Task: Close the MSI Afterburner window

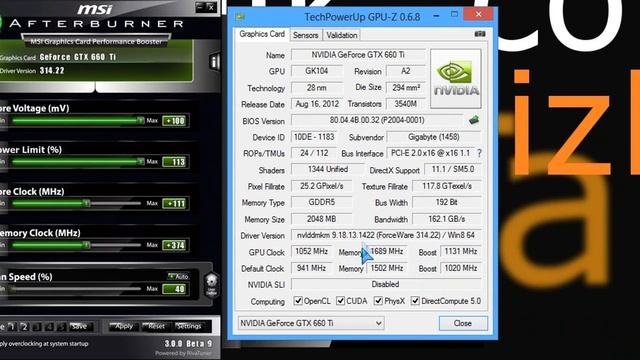Action: tap(211, 7)
